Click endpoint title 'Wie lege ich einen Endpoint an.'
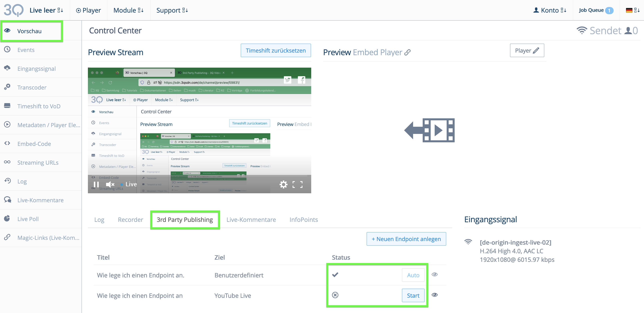644x313 pixels. tap(140, 275)
